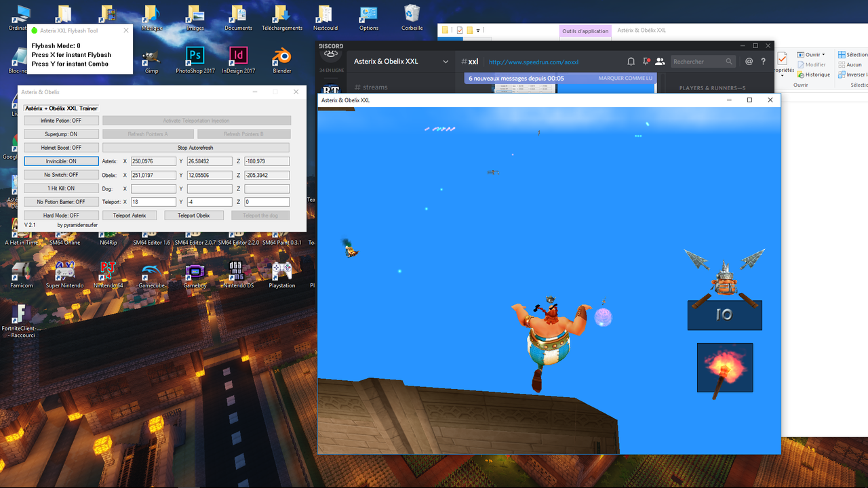Open the FortniteClient shortcut
This screenshot has width=868, height=488.
pos(21,321)
